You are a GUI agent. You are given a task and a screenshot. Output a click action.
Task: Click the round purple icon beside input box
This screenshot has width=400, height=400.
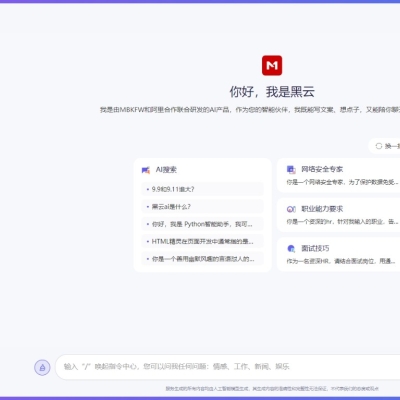point(42,368)
